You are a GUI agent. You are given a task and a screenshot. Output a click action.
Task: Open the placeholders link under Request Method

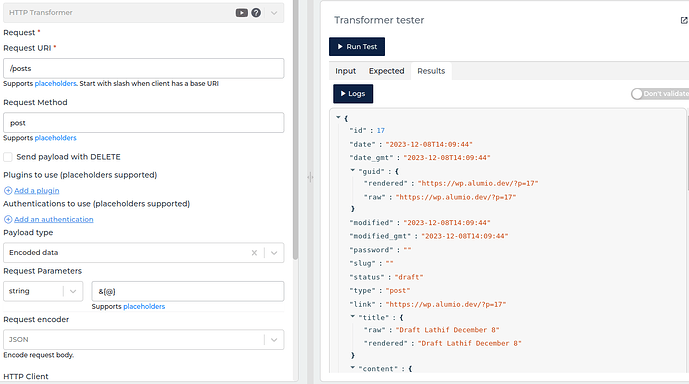55,138
